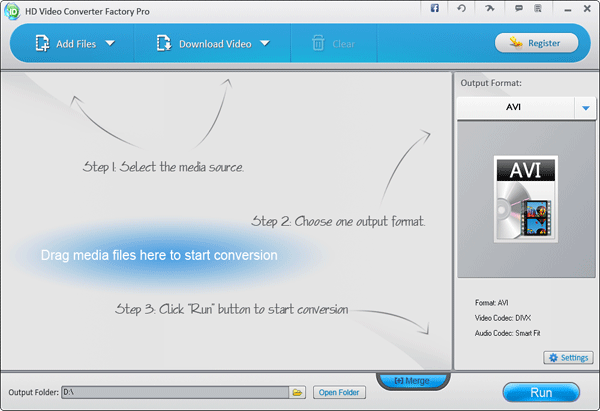Click the AVI format thumbnail image
Viewport: 600px width, 411px height.
point(526,200)
